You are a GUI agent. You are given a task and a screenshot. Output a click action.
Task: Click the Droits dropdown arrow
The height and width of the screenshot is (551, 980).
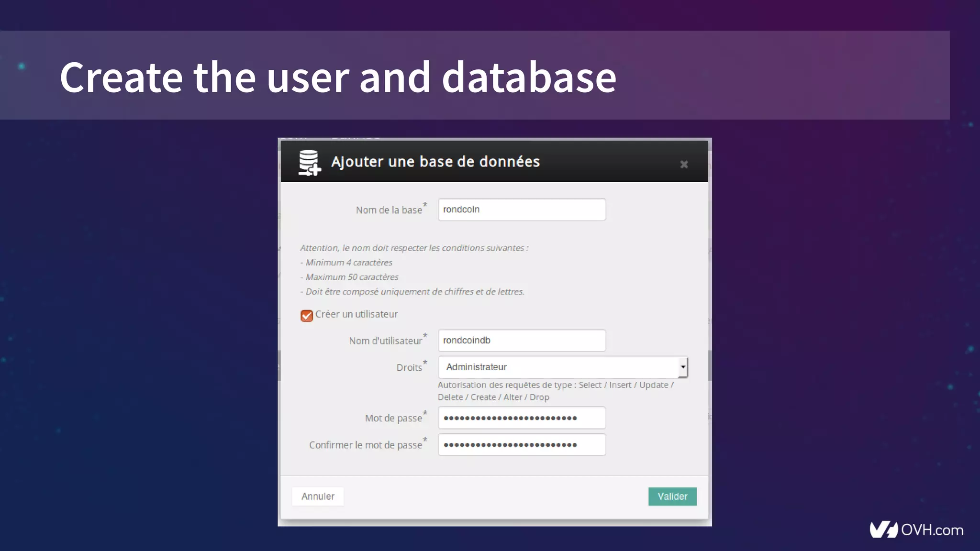(x=683, y=367)
